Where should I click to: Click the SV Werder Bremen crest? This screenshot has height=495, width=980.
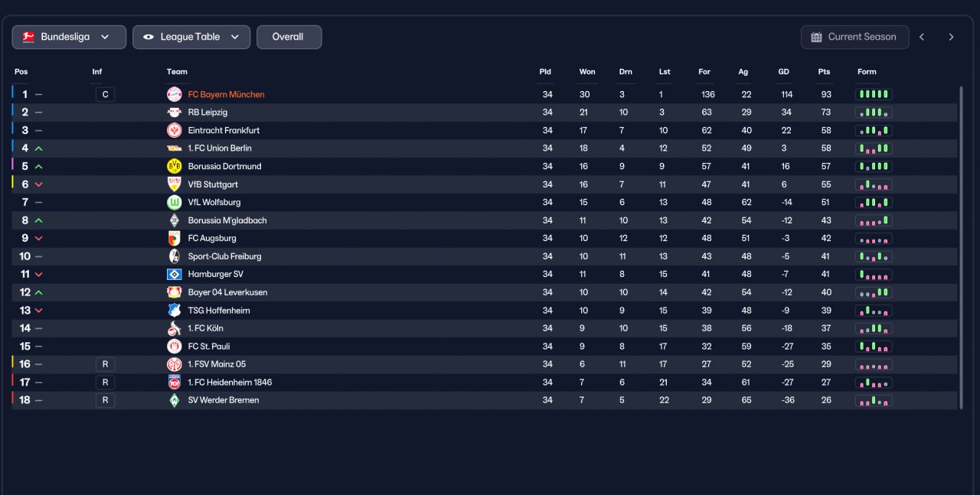pos(174,400)
